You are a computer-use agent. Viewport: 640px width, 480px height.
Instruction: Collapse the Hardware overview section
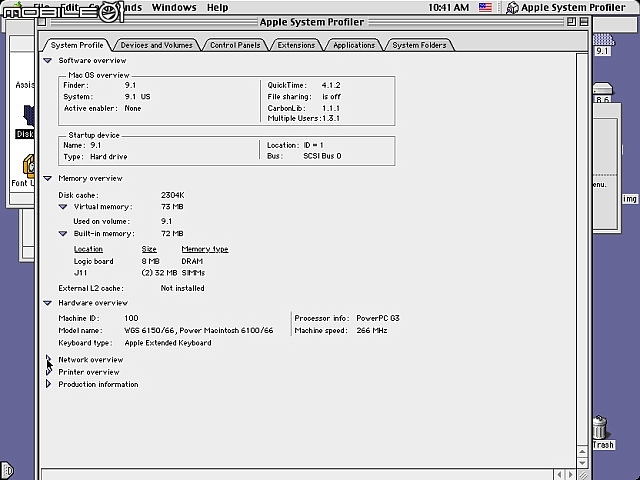(48, 303)
